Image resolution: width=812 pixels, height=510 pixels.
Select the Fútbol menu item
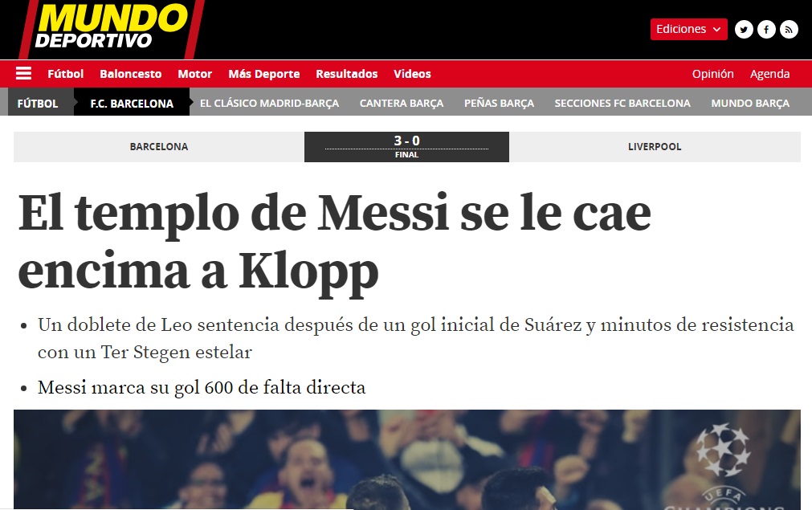coord(65,74)
